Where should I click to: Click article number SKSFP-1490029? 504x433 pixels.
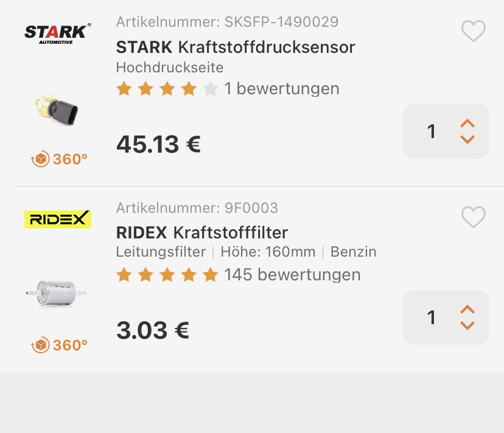225,21
